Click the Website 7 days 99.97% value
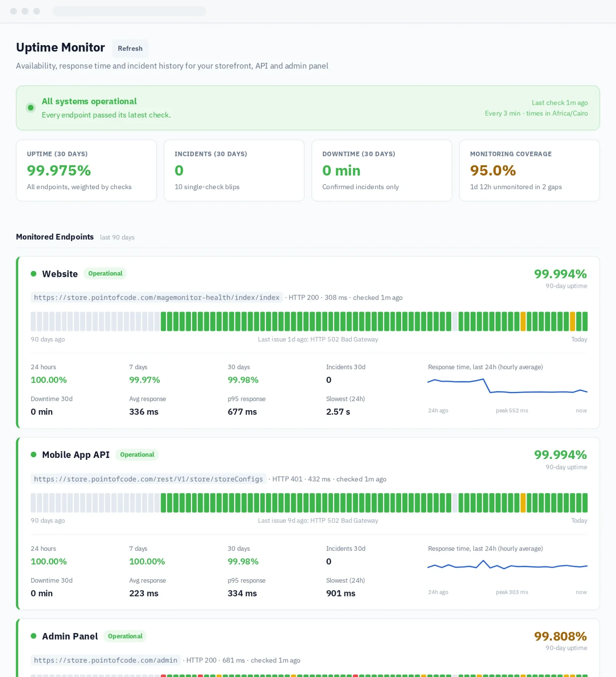This screenshot has height=677, width=616. [144, 380]
